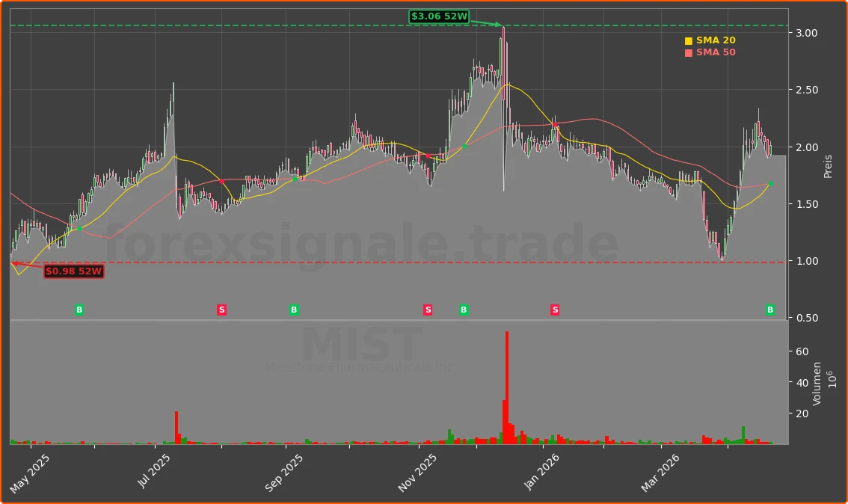This screenshot has width=848, height=504.
Task: Select the SMA 20 legend text
Action: (x=716, y=40)
